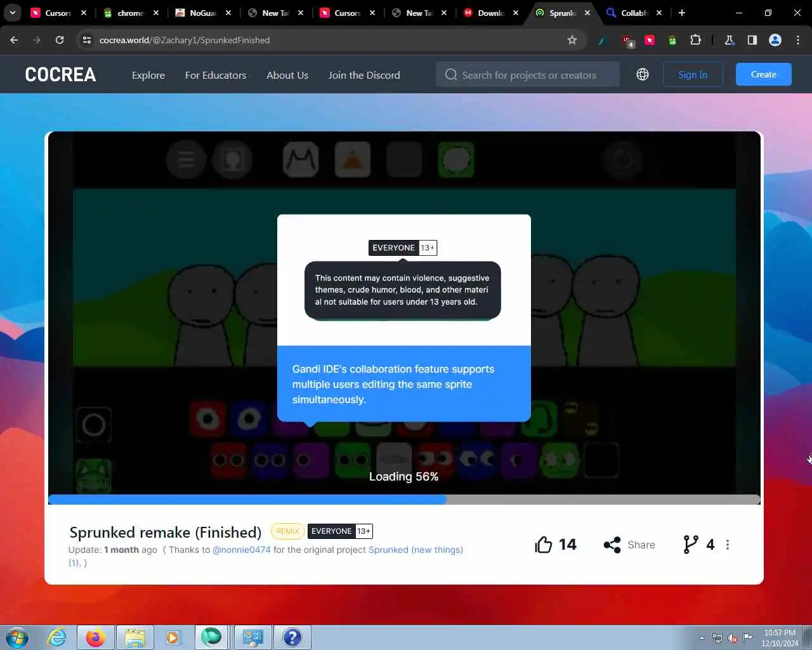812x650 pixels.
Task: Bookmark this page with the star icon
Action: [572, 40]
